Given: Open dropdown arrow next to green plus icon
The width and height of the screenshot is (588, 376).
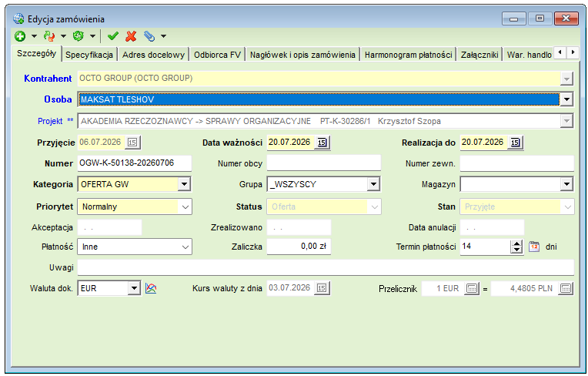Looking at the screenshot, I should 34,36.
